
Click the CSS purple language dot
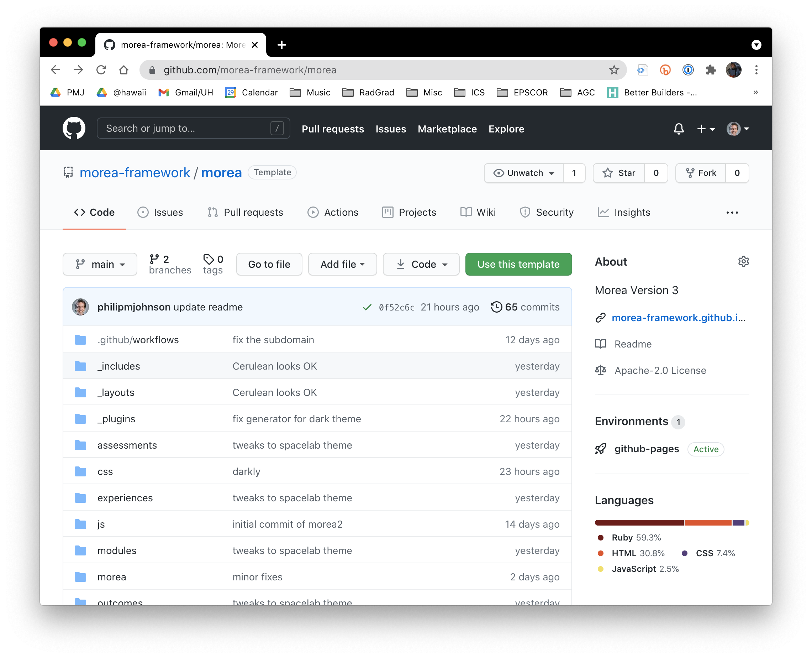[684, 553]
